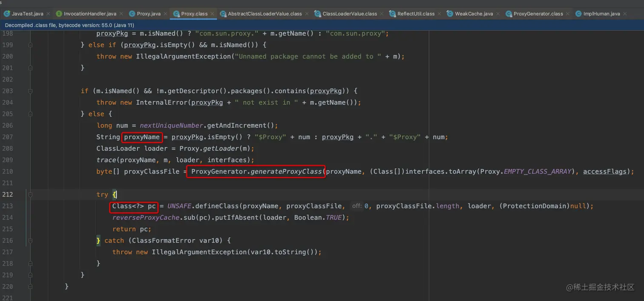Close the Proxy.java tab
The image size is (644, 301).
[x=165, y=14]
